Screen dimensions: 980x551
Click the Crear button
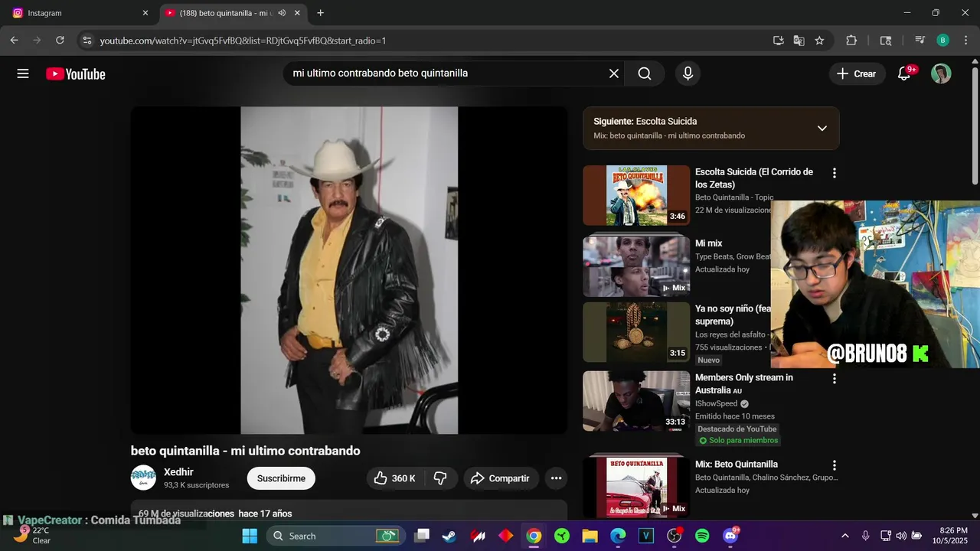[856, 73]
